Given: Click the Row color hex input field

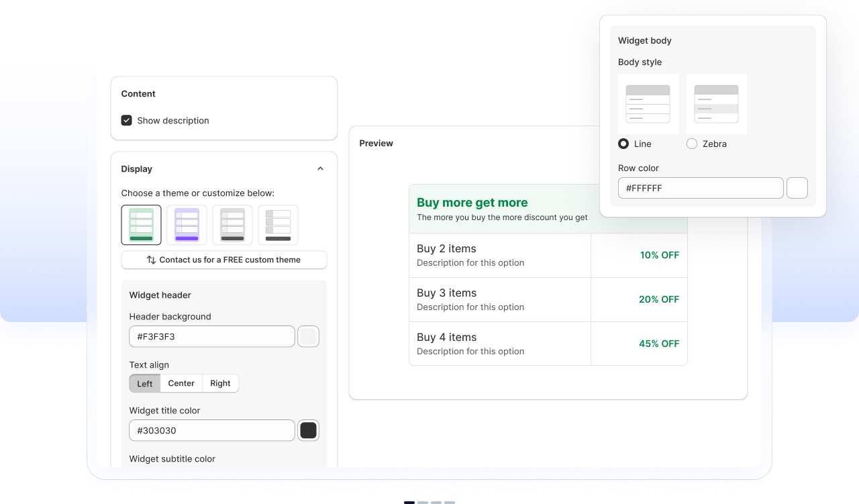Looking at the screenshot, I should click(x=701, y=189).
